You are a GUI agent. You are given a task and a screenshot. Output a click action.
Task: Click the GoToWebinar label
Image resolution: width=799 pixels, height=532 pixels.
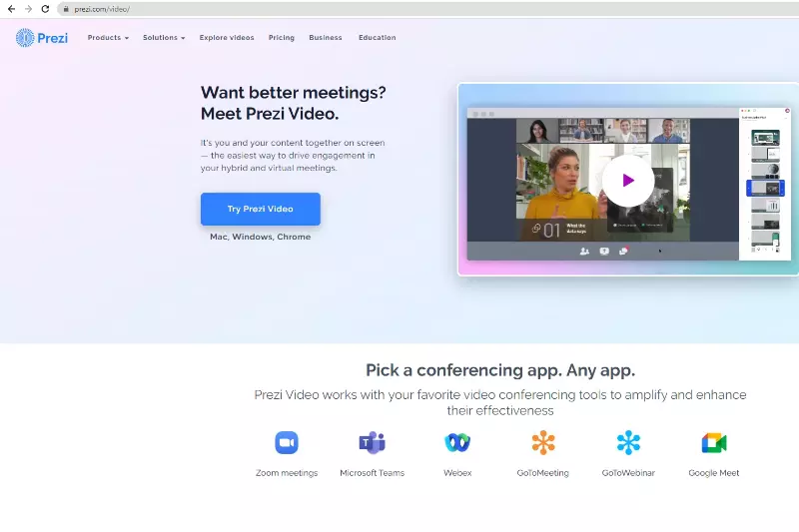point(628,473)
